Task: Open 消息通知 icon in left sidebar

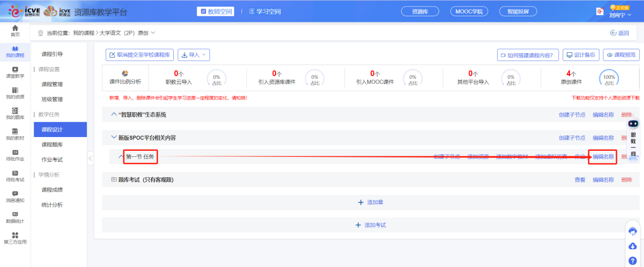Action: 15,196
